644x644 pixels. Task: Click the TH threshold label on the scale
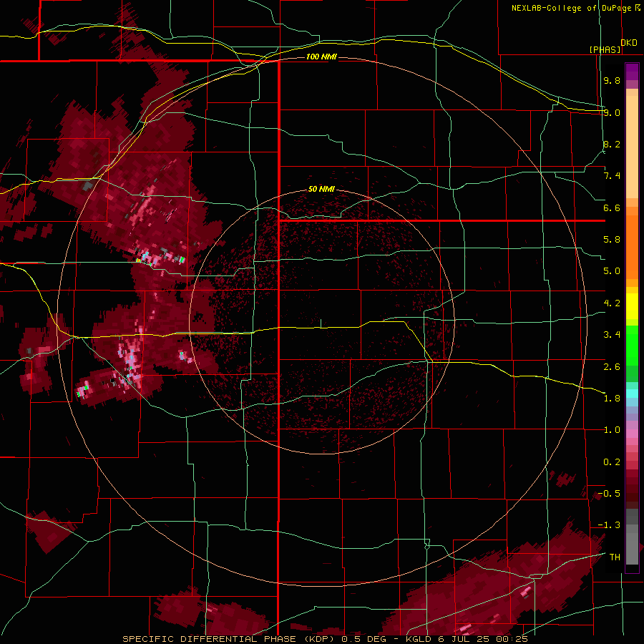[x=615, y=557]
